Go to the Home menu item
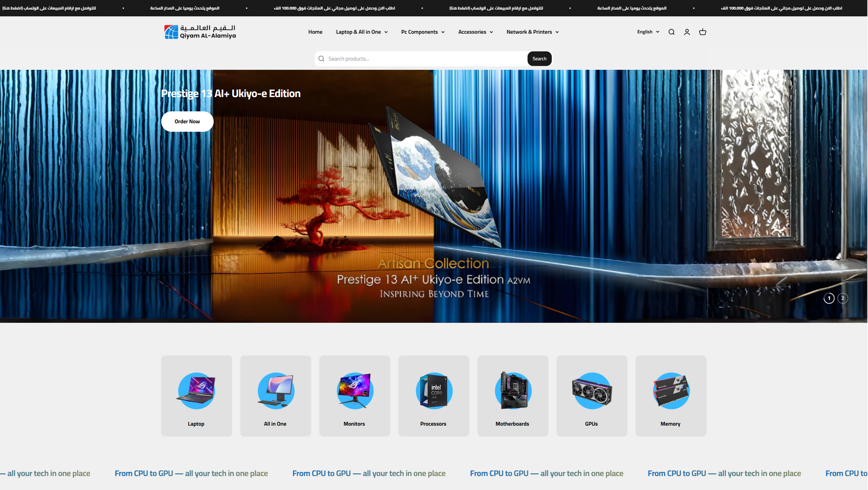Viewport: 868px width, 490px height. click(315, 32)
